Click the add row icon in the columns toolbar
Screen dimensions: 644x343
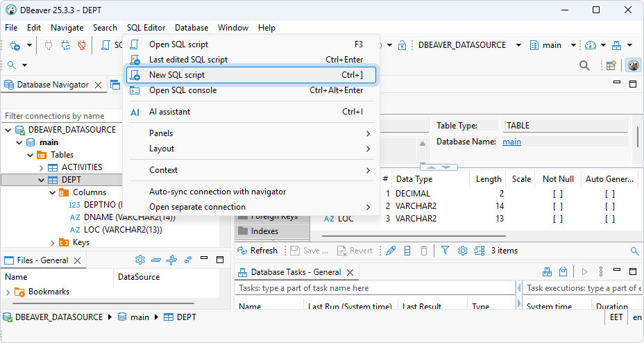click(x=407, y=251)
